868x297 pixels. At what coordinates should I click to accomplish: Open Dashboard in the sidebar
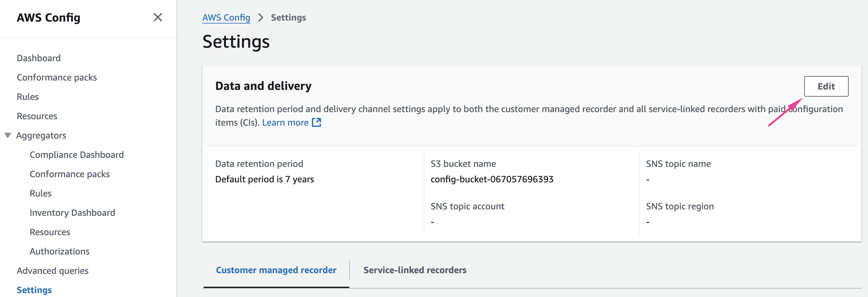pos(39,58)
